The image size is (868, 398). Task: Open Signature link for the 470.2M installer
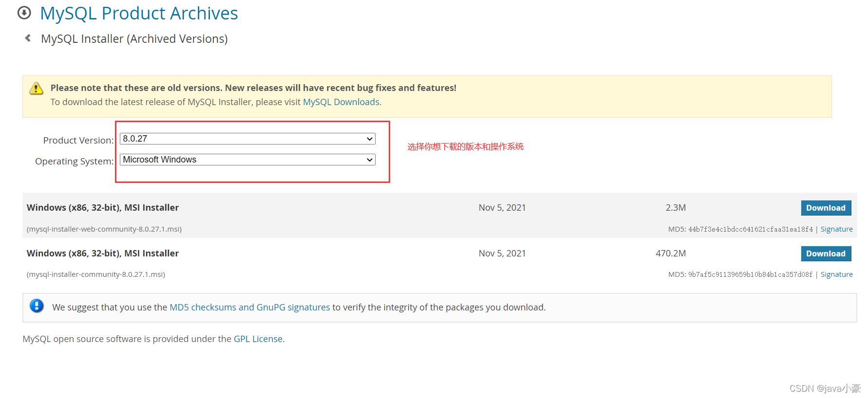point(836,274)
